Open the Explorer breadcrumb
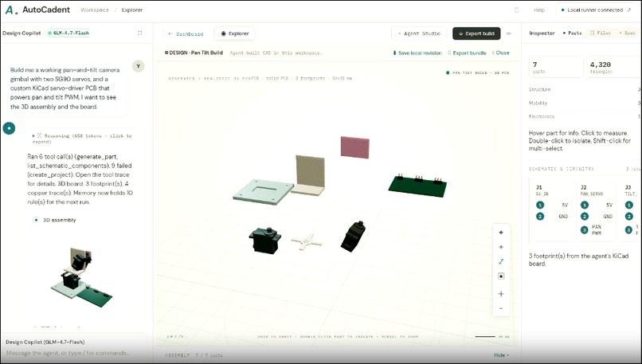The image size is (642, 364). pyautogui.click(x=132, y=10)
